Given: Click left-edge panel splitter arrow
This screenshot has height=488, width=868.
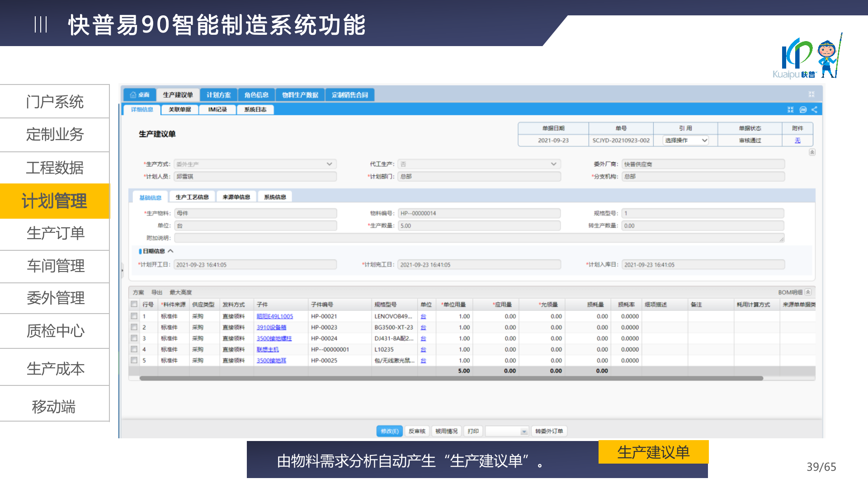Looking at the screenshot, I should click(x=122, y=270).
